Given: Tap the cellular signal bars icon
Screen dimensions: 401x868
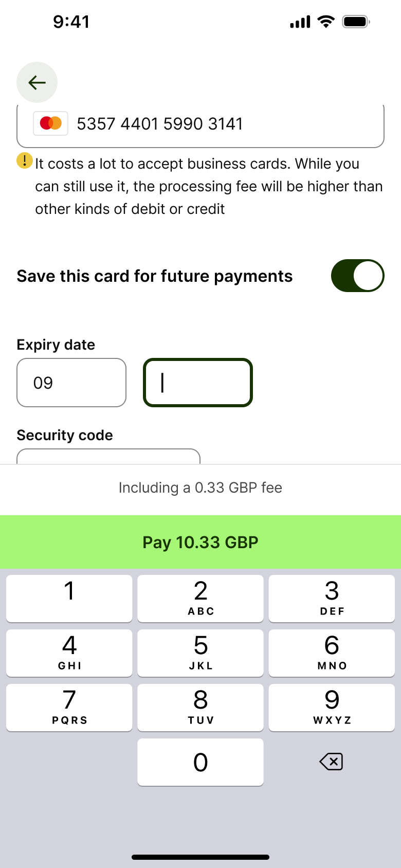Looking at the screenshot, I should point(300,22).
